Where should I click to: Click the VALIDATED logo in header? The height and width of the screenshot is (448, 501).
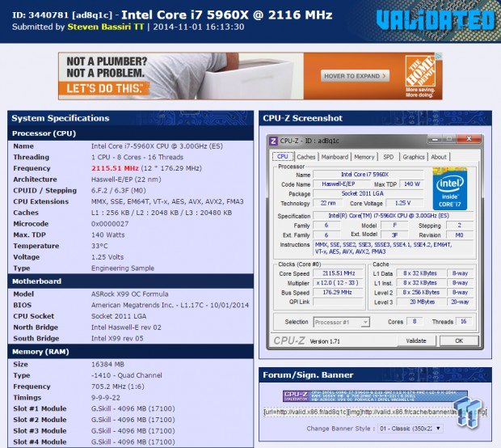[x=436, y=20]
